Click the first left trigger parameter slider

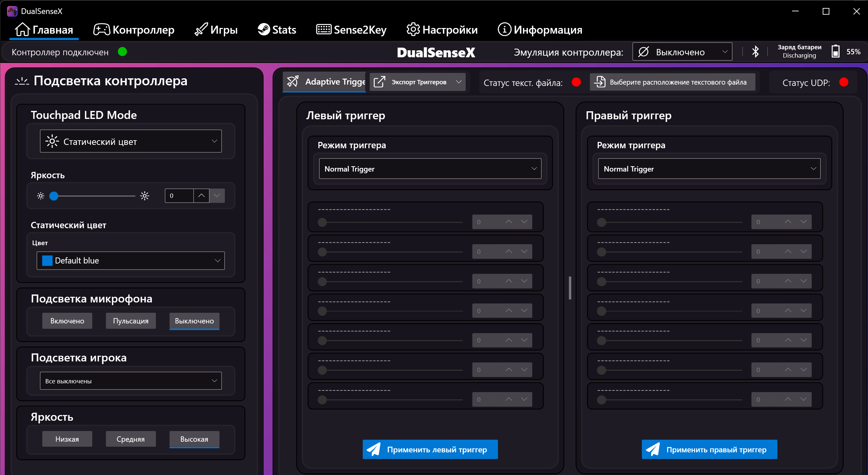390,222
